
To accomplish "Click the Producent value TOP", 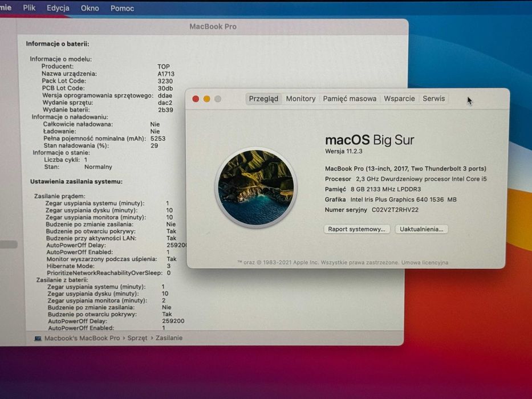I will tap(164, 67).
